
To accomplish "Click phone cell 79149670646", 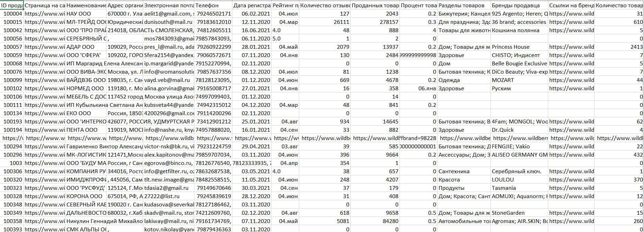I will point(213,188).
